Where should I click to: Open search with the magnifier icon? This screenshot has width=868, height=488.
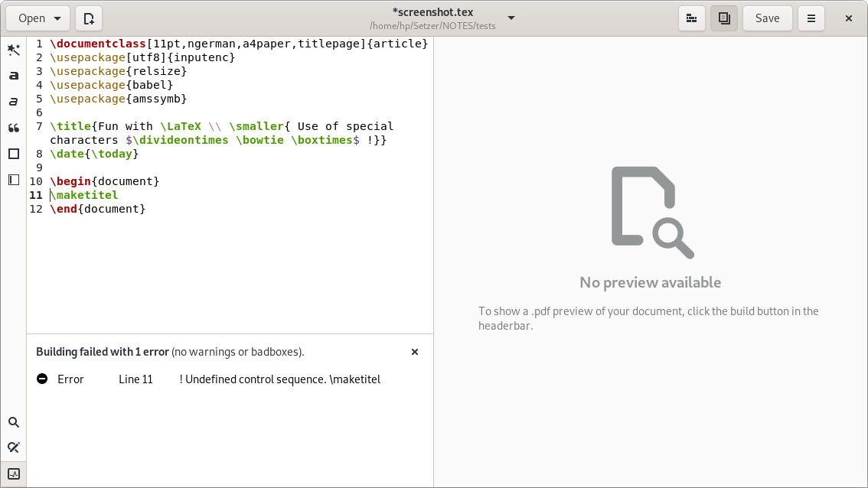14,422
